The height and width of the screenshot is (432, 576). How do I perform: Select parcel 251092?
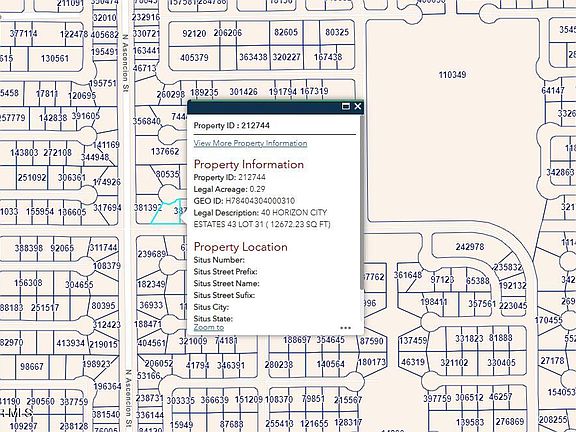(x=32, y=178)
